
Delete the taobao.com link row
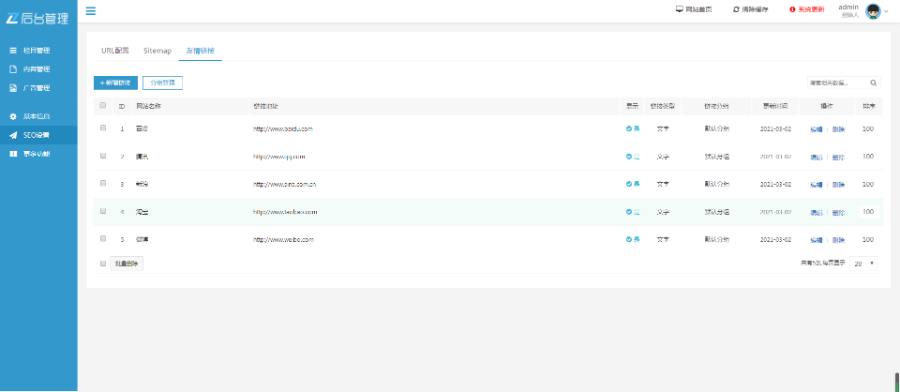[x=839, y=212]
